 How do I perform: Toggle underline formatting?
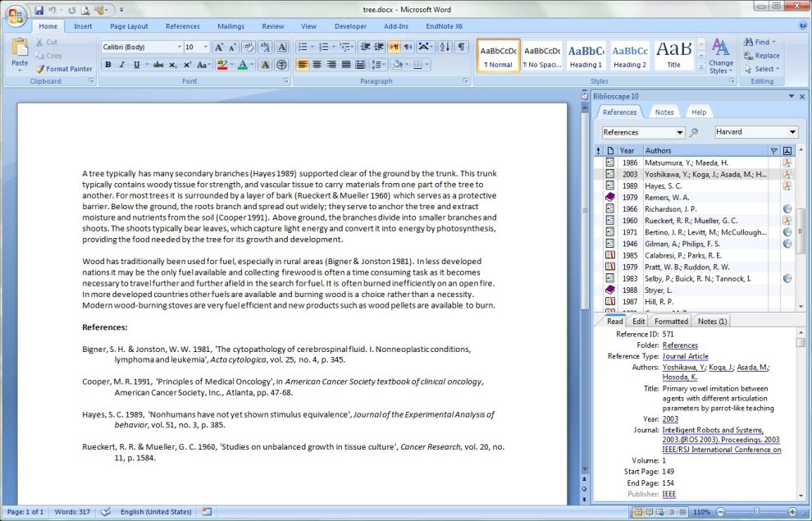point(136,65)
